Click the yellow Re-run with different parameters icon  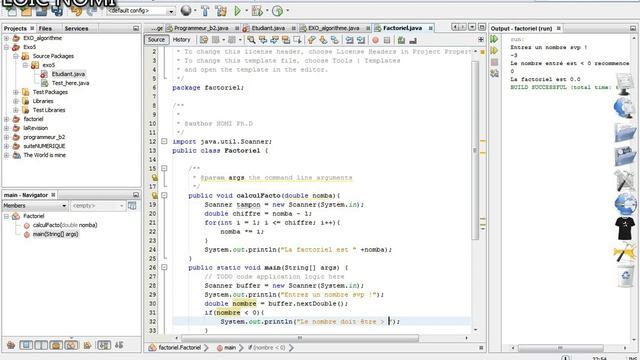point(494,51)
